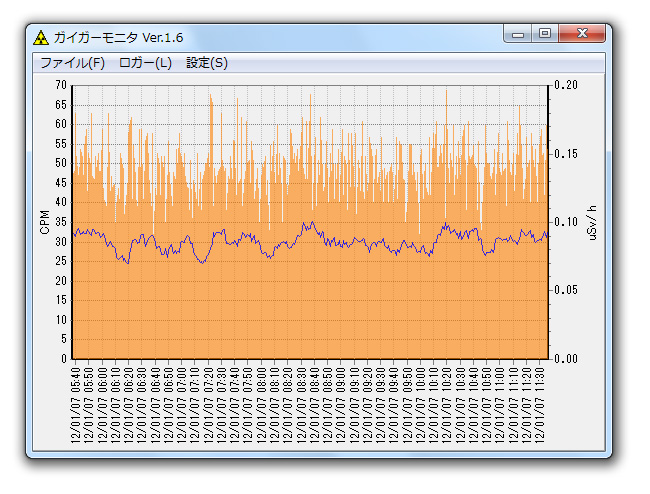Viewport: 650px width, 494px height.
Task: Maximize the ガイガーモニタ window
Action: [x=545, y=34]
